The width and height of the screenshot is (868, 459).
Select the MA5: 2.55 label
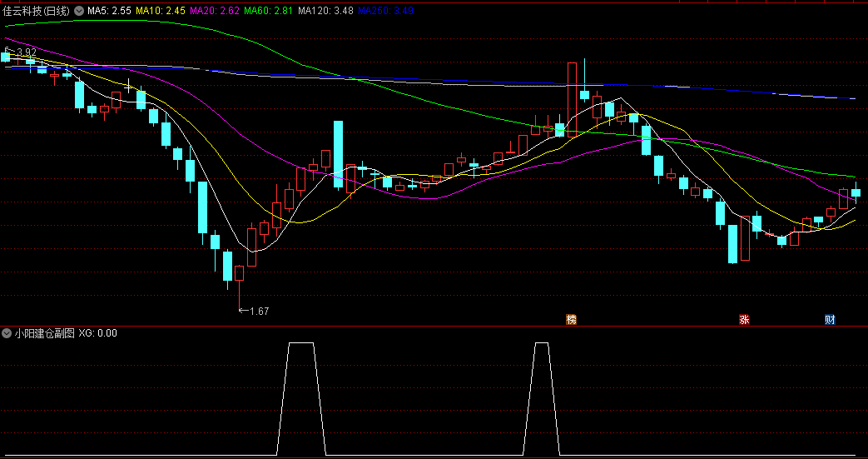[x=110, y=11]
